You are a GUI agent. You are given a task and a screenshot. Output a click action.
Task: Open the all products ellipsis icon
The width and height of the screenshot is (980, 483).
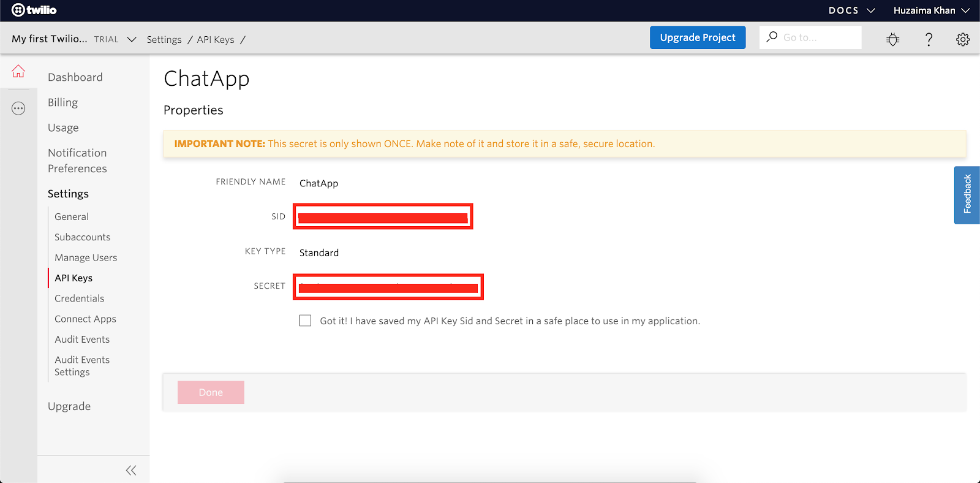tap(18, 108)
